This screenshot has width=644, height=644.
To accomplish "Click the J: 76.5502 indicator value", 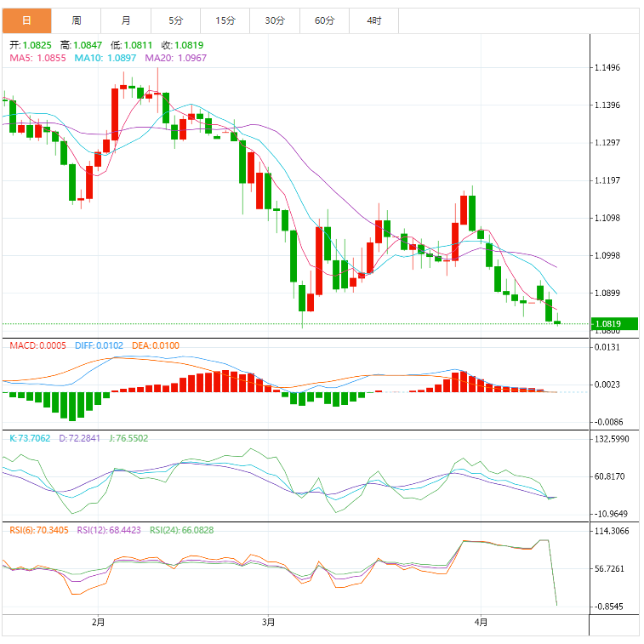I will pyautogui.click(x=128, y=438).
